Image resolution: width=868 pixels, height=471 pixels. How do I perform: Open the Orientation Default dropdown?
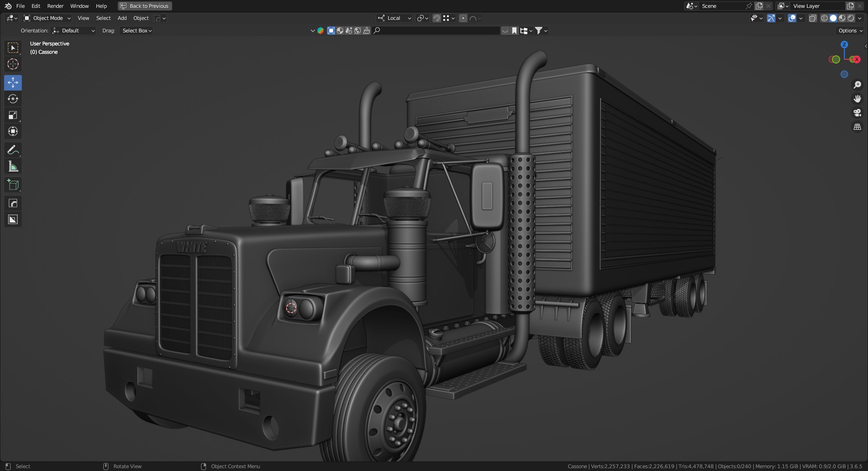[x=73, y=31]
